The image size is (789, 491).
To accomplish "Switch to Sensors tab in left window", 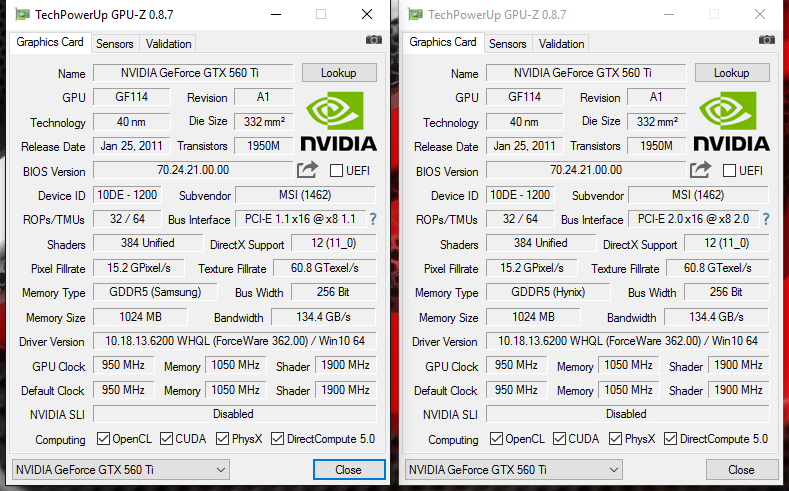I will 115,44.
